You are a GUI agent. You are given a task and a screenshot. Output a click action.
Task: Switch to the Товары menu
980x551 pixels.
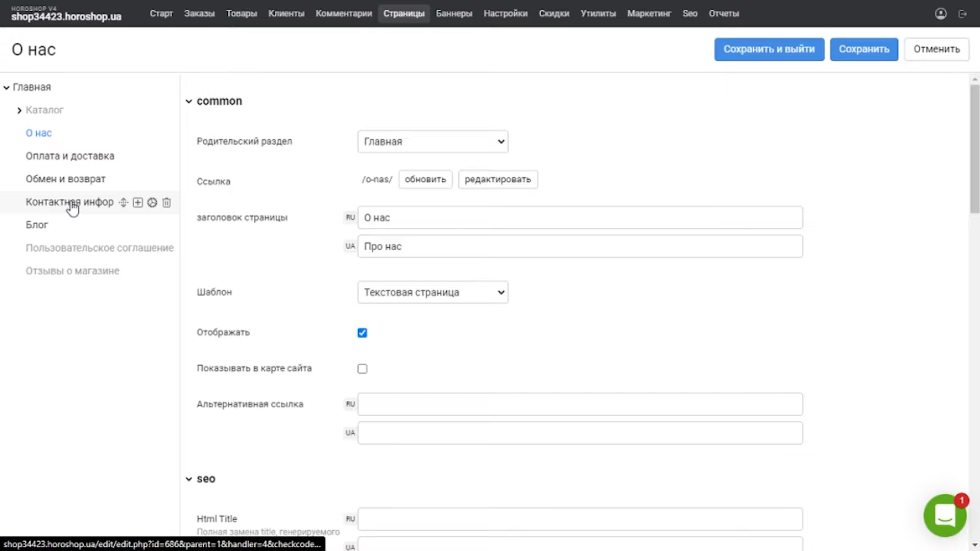241,13
